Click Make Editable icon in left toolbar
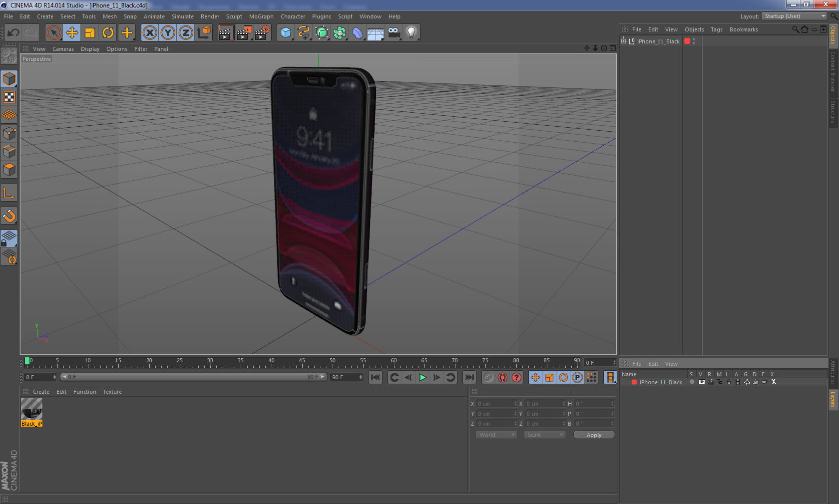Image resolution: width=839 pixels, height=504 pixels. (9, 55)
